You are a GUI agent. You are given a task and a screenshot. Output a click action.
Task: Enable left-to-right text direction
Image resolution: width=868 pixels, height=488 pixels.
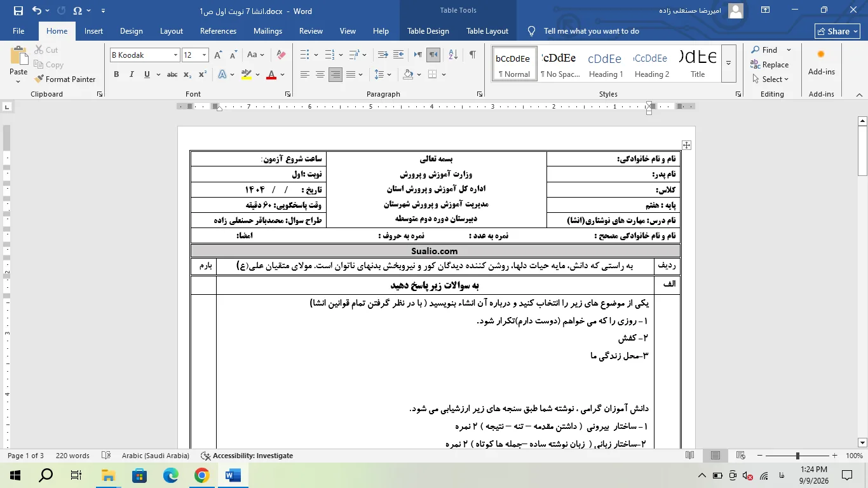[418, 55]
